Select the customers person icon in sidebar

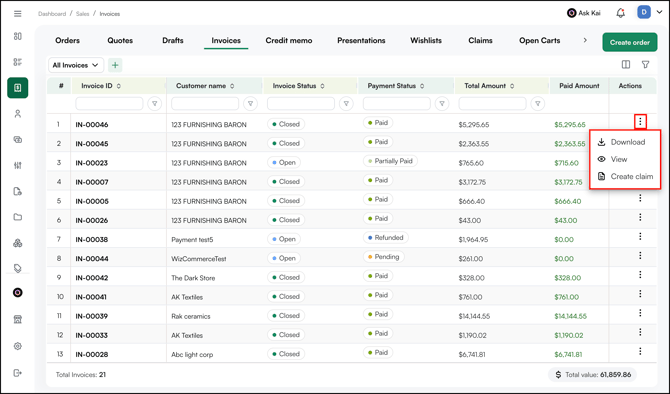[x=18, y=114]
